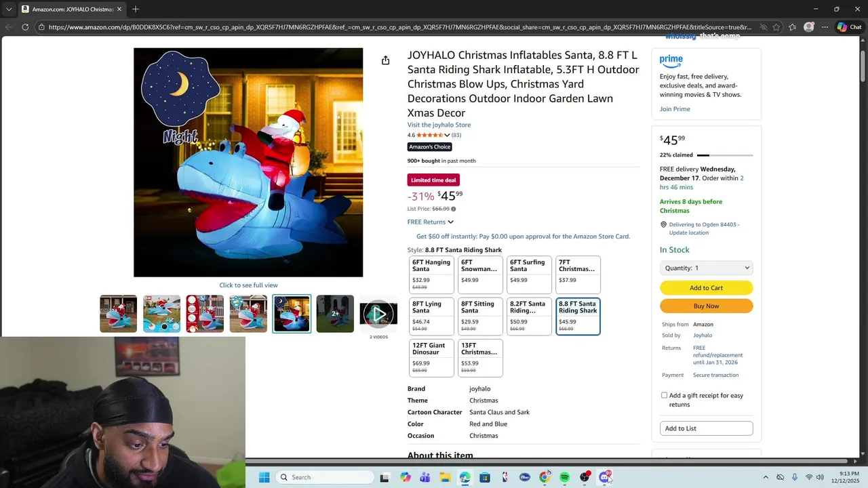
Task: Open Spotify from the taskbar
Action: coord(565,477)
